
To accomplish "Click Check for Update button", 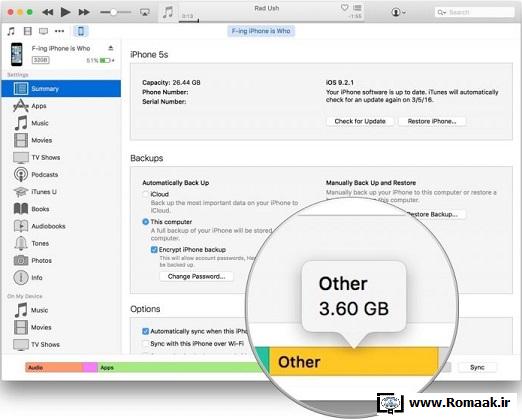I will [x=360, y=121].
